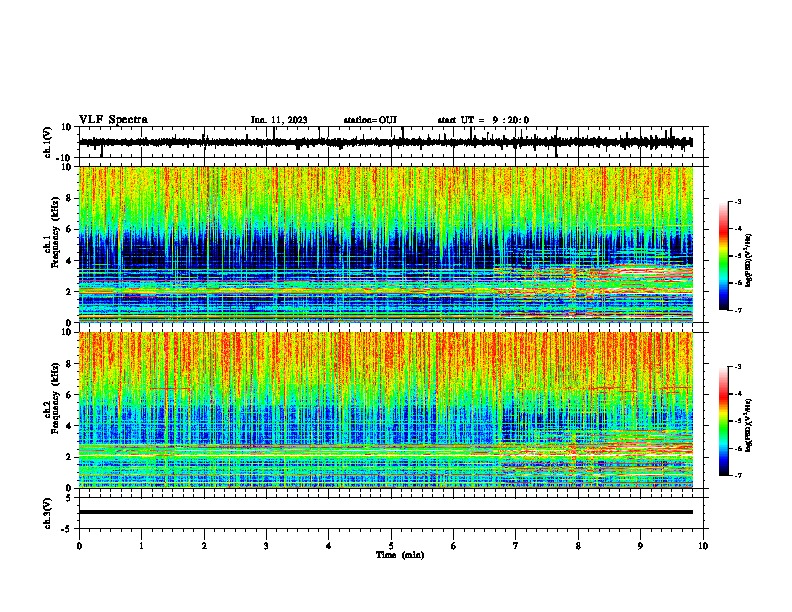Click the ch.1 spectrogram panel
This screenshot has height=612, width=792.
coord(386,244)
